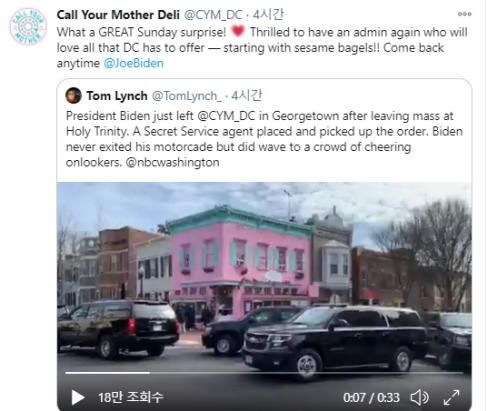Screen dimensions: 497x411
Task: Open Tom Lynch's profile picture
Action: 74,96
